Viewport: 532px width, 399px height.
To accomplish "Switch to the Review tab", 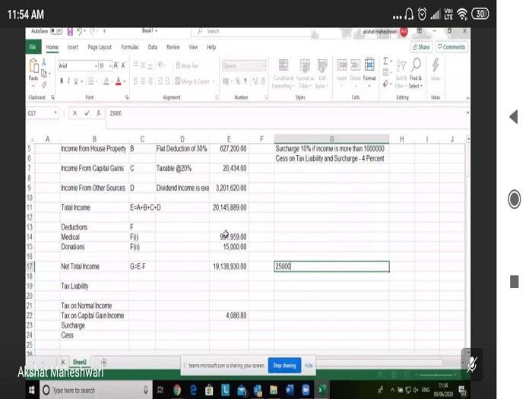I will coord(173,47).
